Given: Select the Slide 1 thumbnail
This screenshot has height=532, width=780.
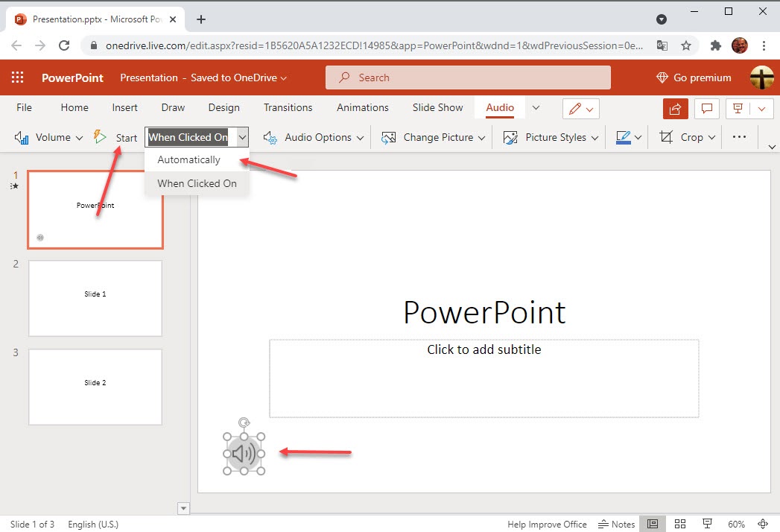Looking at the screenshot, I should (x=95, y=298).
